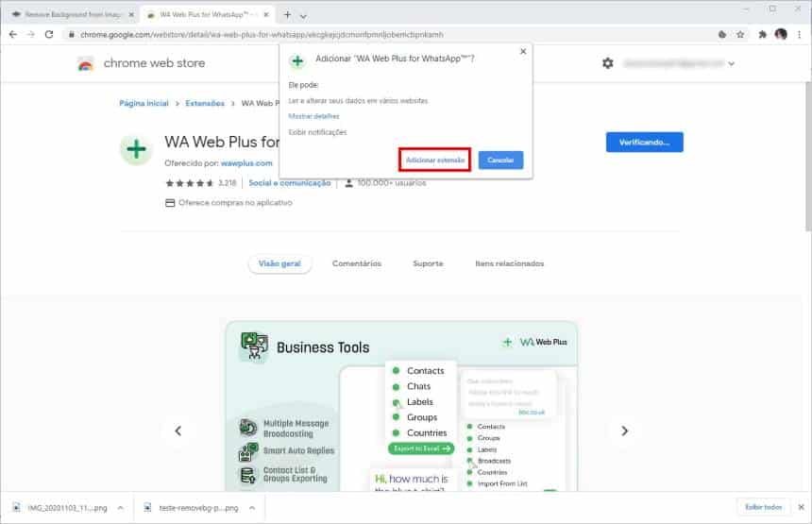
Task: Click Adicionar extensão button
Action: click(435, 160)
